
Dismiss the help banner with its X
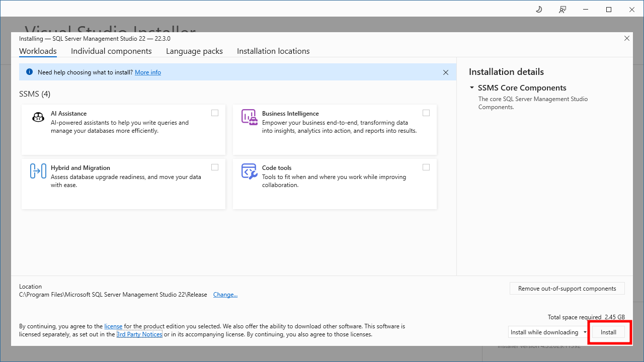(x=446, y=72)
